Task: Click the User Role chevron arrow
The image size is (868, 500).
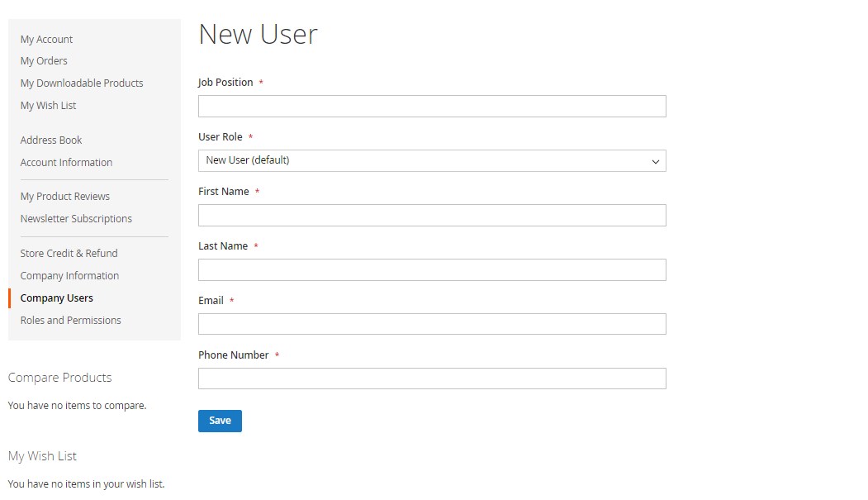Action: pyautogui.click(x=656, y=161)
